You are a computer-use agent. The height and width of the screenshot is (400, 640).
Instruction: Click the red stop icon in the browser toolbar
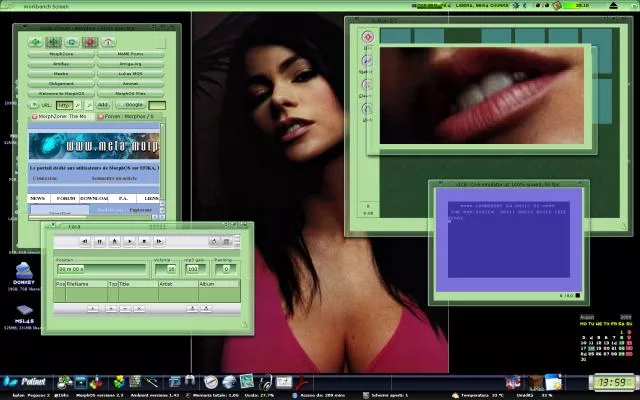click(90, 43)
